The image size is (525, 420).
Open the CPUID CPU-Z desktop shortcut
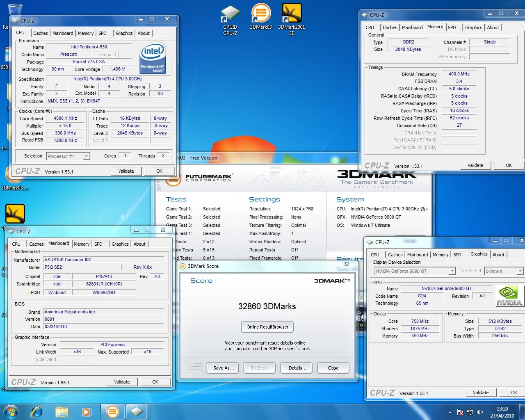coord(230,20)
